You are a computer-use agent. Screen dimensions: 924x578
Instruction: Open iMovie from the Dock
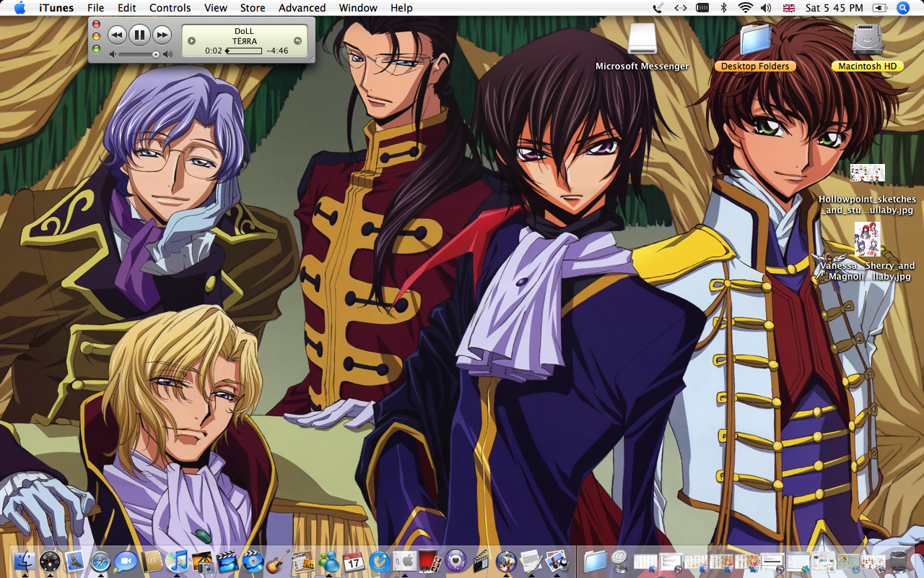point(227,561)
